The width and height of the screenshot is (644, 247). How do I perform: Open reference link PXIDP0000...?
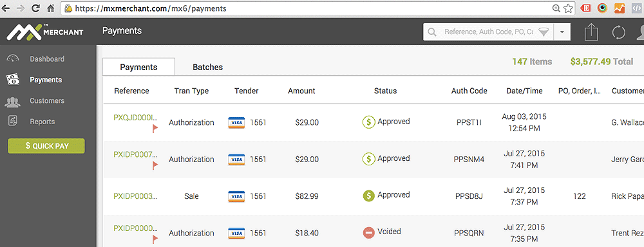tap(135, 228)
